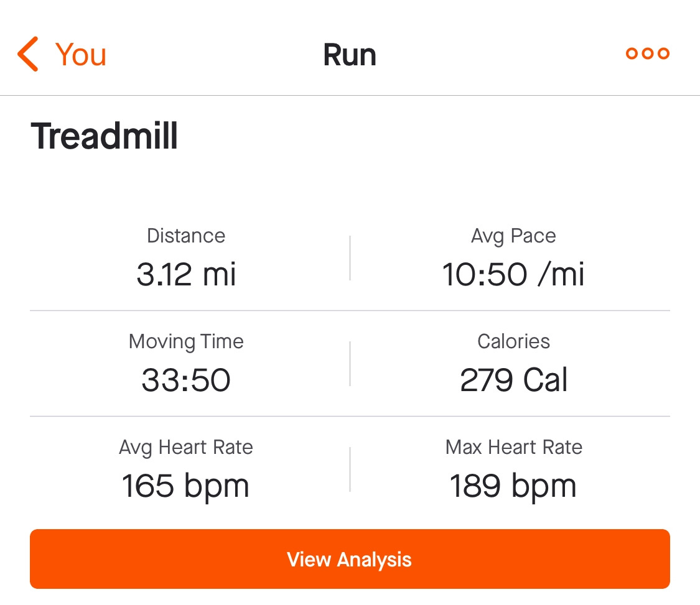
Task: Tap the 'You' back label
Action: click(81, 54)
